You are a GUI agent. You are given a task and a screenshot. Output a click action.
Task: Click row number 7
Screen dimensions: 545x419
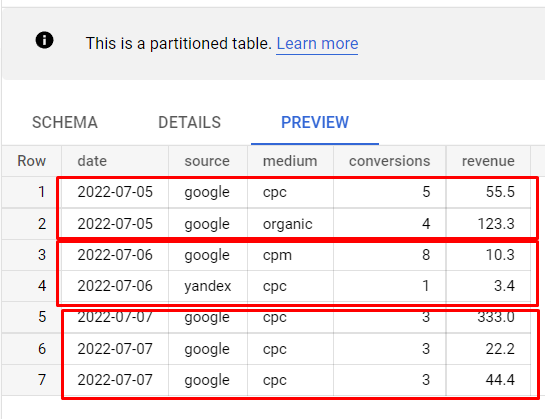pyautogui.click(x=42, y=380)
